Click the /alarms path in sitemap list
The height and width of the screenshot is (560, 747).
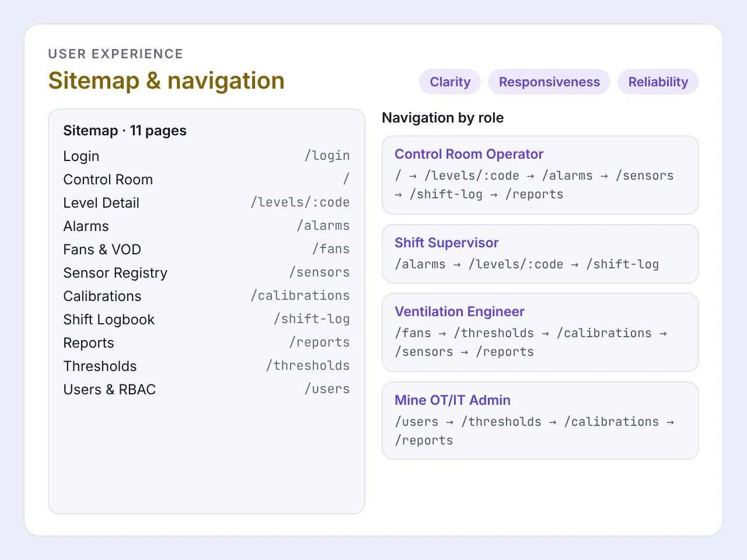(323, 226)
